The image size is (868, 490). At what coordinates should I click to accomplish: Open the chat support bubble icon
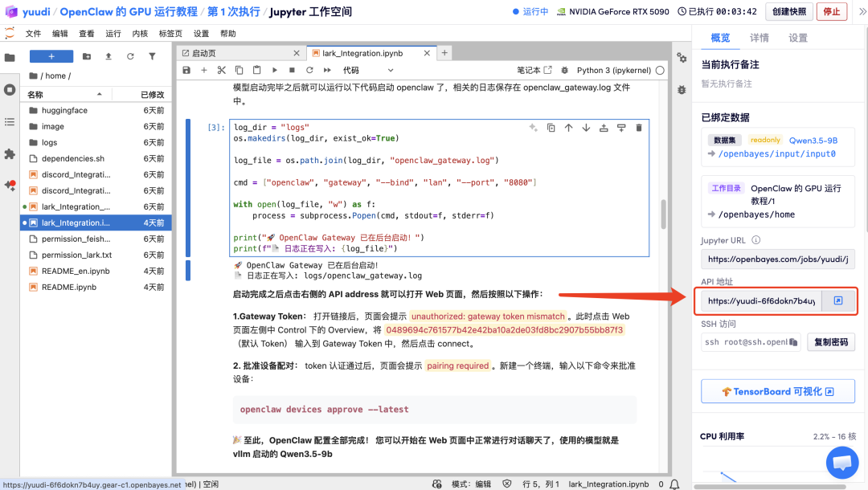tap(842, 463)
